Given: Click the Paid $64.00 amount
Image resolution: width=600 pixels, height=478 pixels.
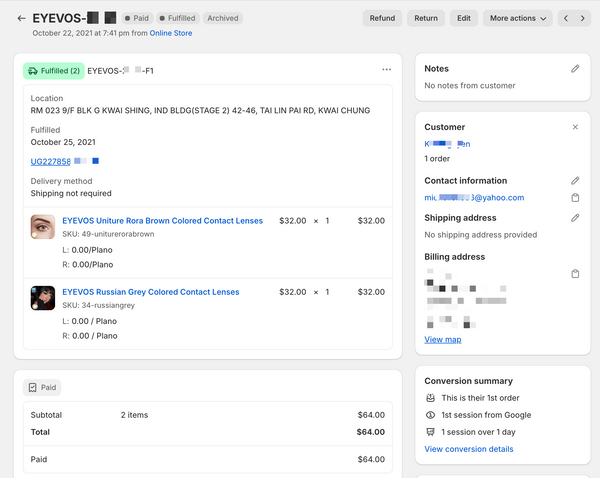Looking at the screenshot, I should [371, 459].
